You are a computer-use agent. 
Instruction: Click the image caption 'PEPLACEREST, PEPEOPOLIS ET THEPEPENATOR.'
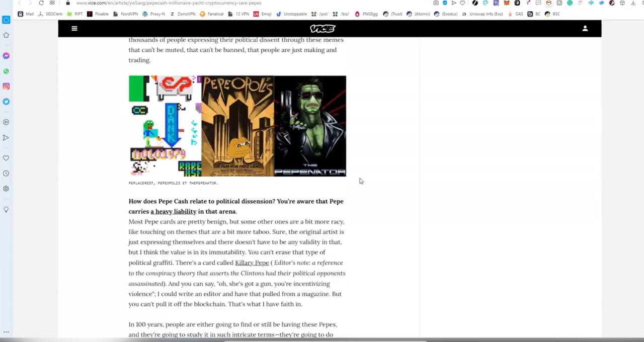(x=173, y=183)
